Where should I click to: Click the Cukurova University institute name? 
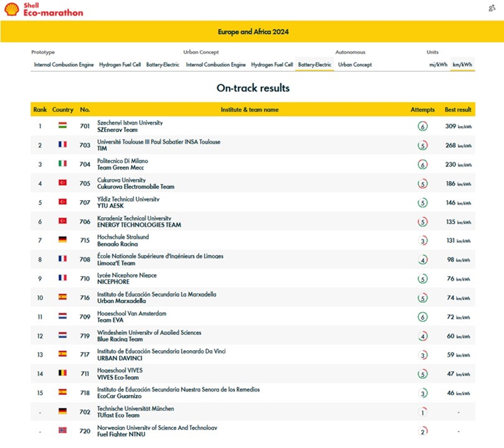tap(122, 180)
